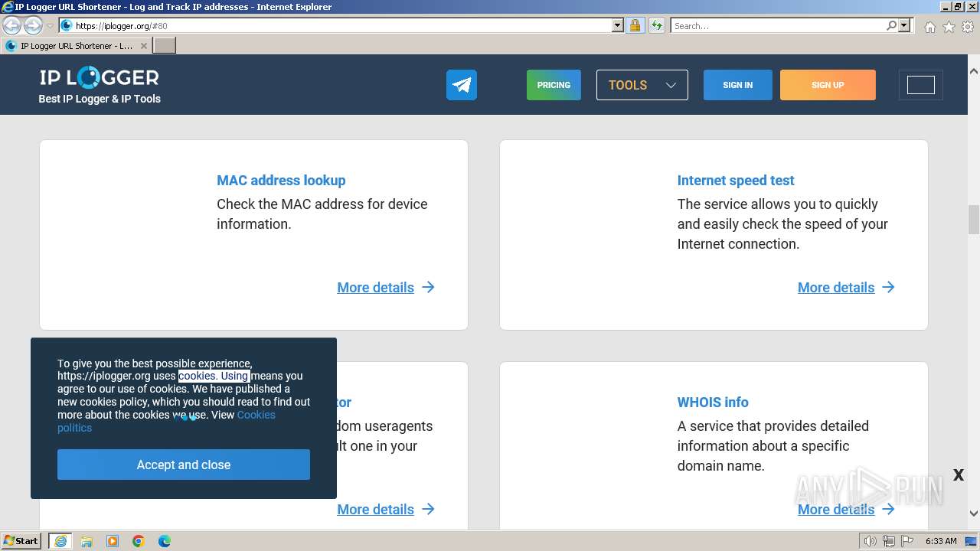Open File Explorer from the taskbar
The image size is (980, 551).
[87, 541]
